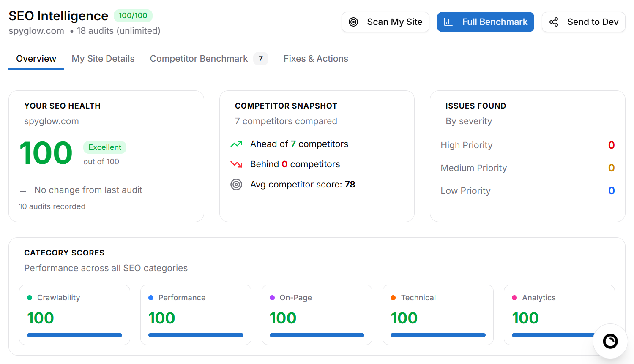Viewport: 634px width, 364px height.
Task: Click the Full Benchmark button
Action: pos(485,22)
